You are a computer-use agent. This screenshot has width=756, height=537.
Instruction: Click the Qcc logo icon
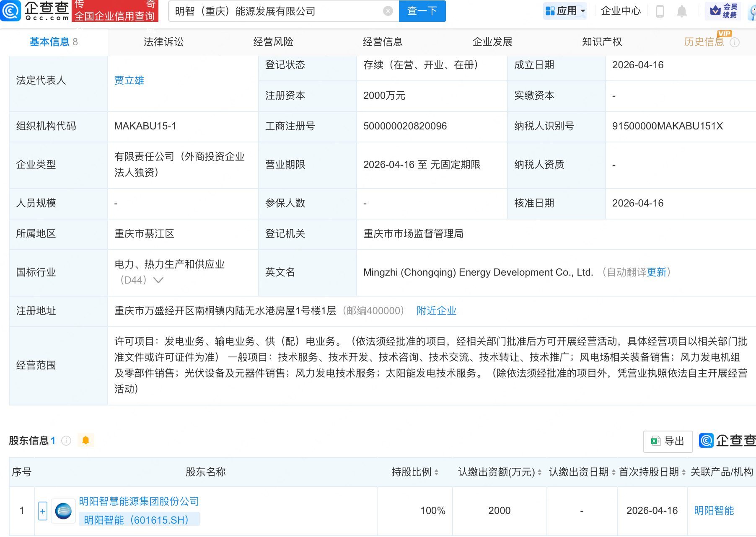(x=10, y=11)
